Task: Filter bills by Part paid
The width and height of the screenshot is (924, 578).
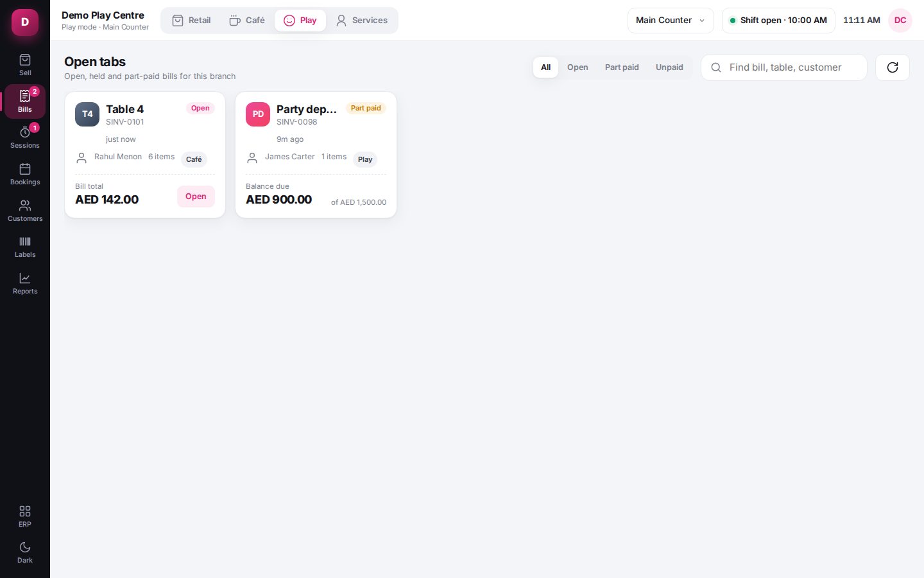Action: 622,67
